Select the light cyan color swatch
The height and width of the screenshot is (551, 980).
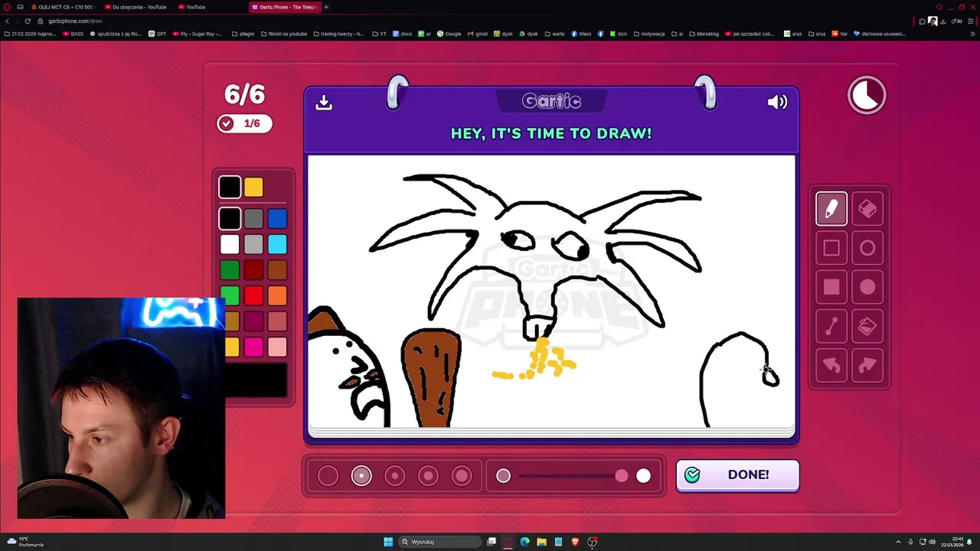277,244
